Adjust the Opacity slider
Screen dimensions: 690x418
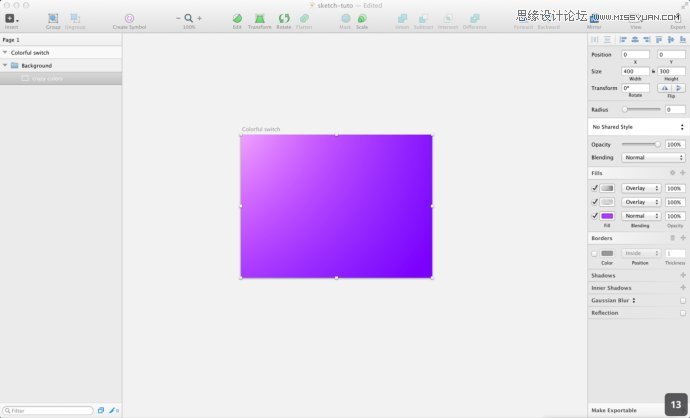[642, 144]
